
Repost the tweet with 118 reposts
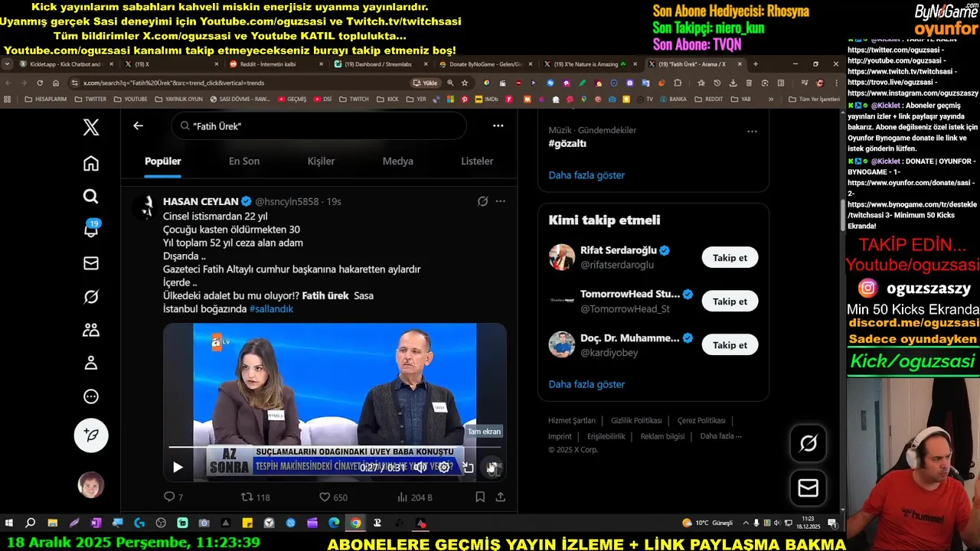[256, 497]
